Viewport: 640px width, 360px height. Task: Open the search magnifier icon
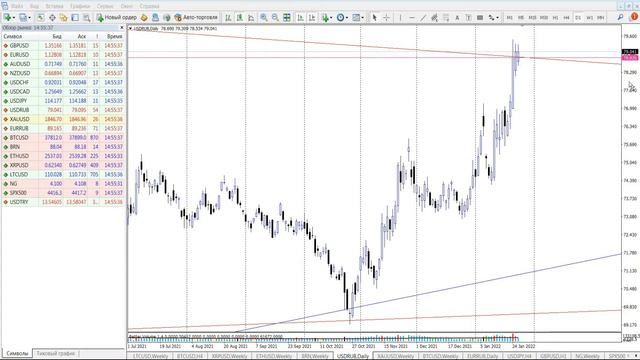[620, 17]
